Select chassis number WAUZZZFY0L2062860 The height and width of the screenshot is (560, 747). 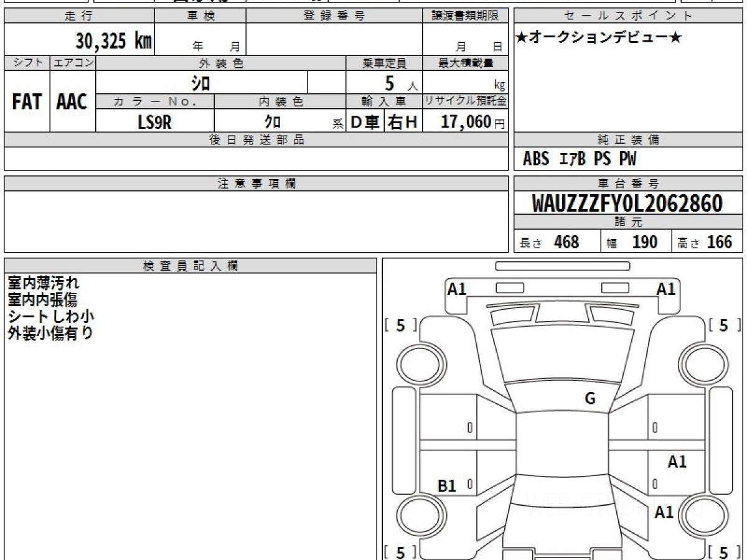click(627, 203)
